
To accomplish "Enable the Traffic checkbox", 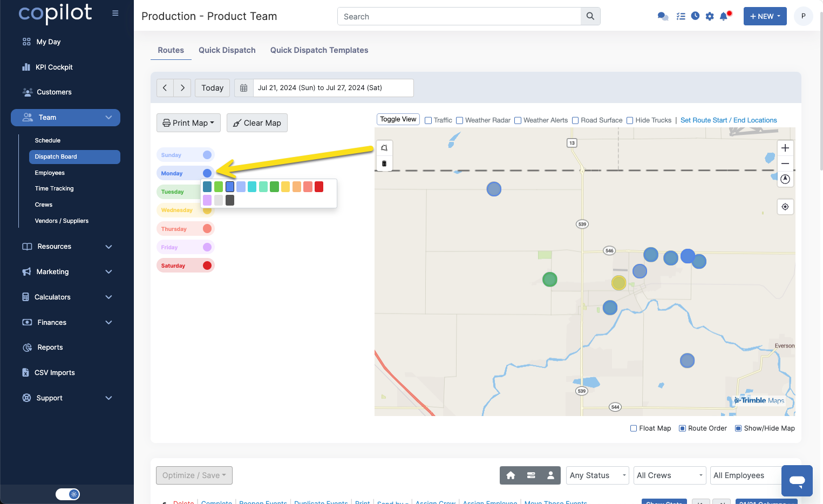I will tap(428, 120).
